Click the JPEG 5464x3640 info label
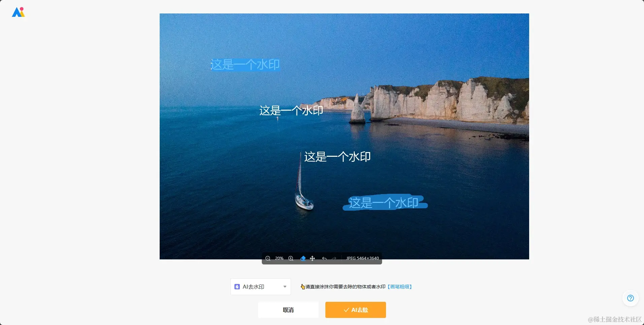Viewport: 644px width, 325px height. tap(362, 258)
